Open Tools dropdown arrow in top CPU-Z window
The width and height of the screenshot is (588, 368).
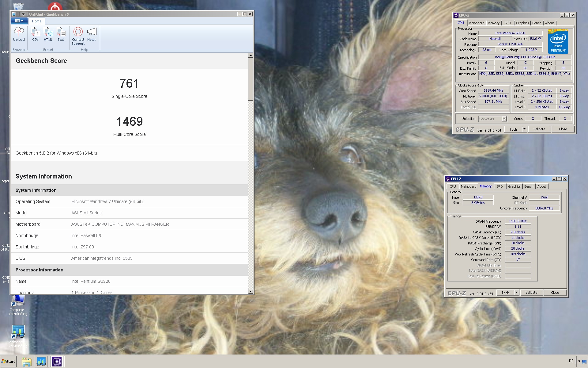point(524,129)
